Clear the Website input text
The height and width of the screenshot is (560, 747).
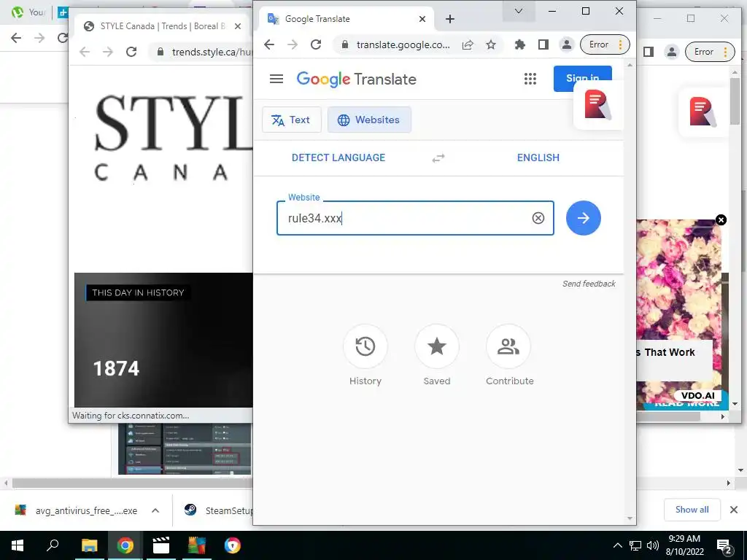pyautogui.click(x=538, y=218)
